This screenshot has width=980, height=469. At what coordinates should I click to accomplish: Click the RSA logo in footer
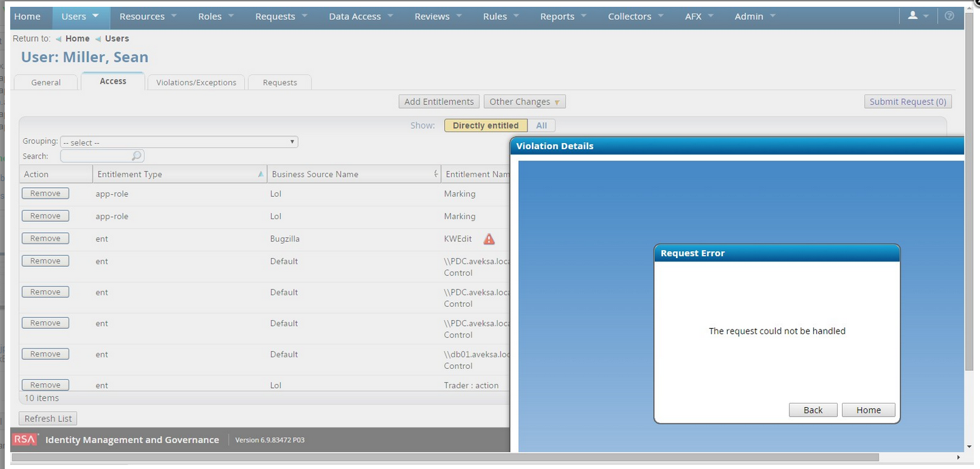click(25, 439)
